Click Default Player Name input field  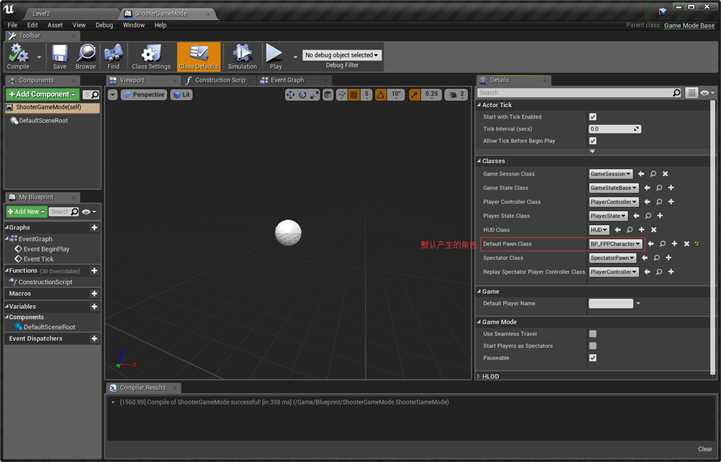[x=611, y=304]
